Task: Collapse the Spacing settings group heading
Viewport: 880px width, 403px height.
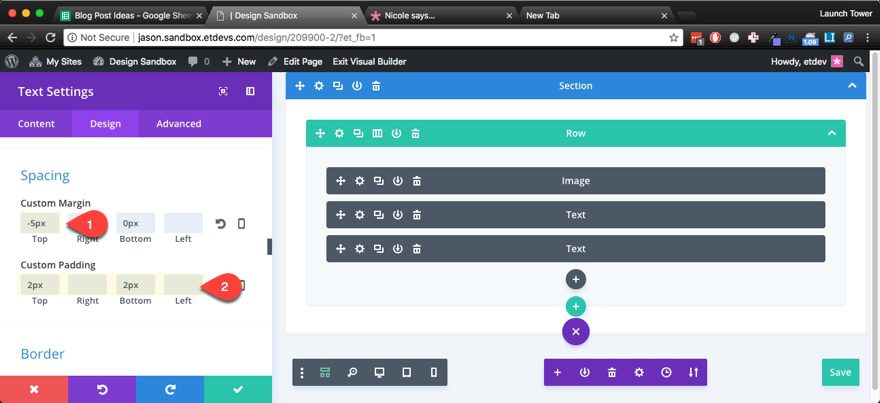Action: [x=45, y=176]
